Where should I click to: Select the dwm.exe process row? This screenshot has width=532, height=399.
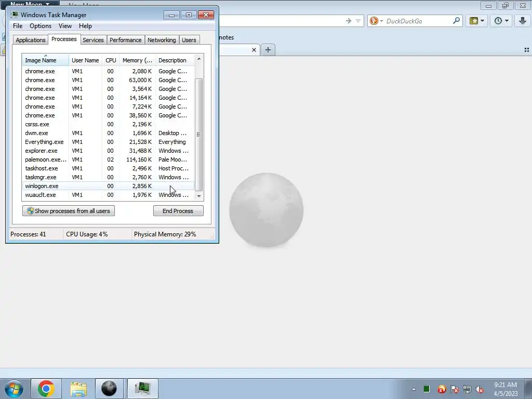pyautogui.click(x=108, y=133)
